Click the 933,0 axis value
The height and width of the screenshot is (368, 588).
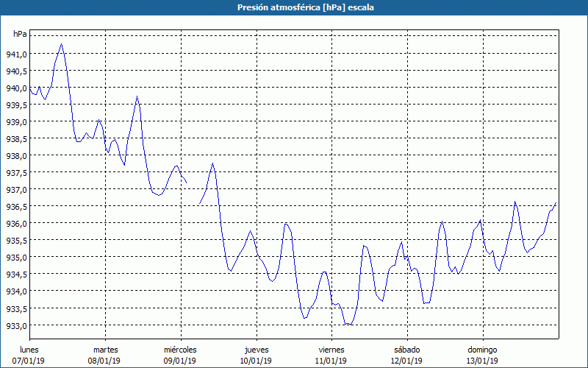pyautogui.click(x=16, y=325)
